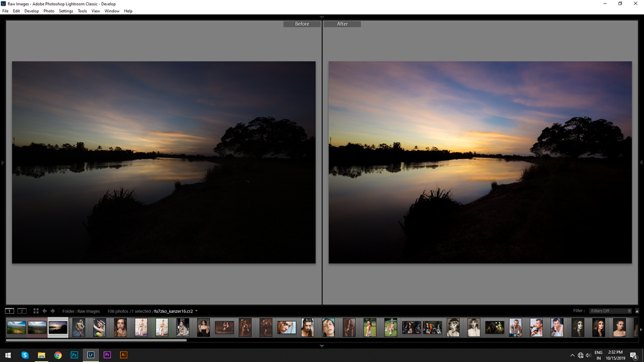This screenshot has height=362, width=644.
Task: Expand the hidden right panel
Action: pyautogui.click(x=641, y=162)
